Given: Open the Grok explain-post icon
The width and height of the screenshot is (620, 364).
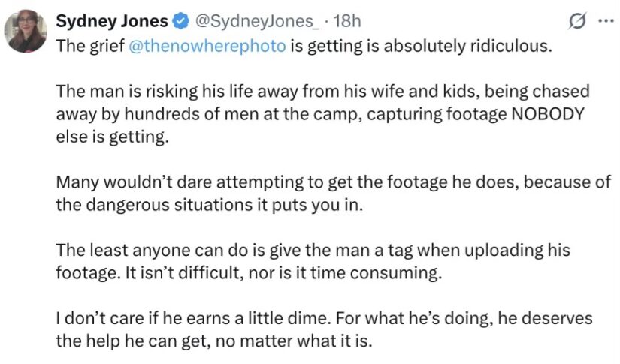Looking at the screenshot, I should click(577, 21).
